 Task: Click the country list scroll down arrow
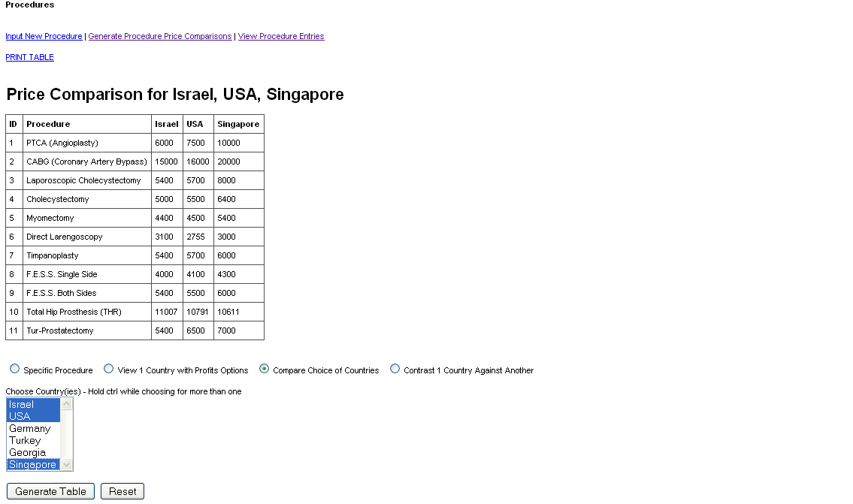click(x=67, y=465)
